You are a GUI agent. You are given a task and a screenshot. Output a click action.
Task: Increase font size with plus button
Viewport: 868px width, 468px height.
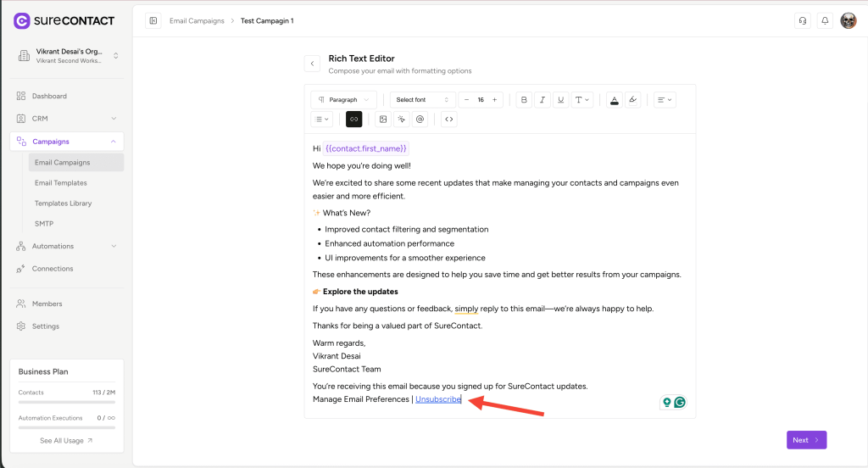495,100
